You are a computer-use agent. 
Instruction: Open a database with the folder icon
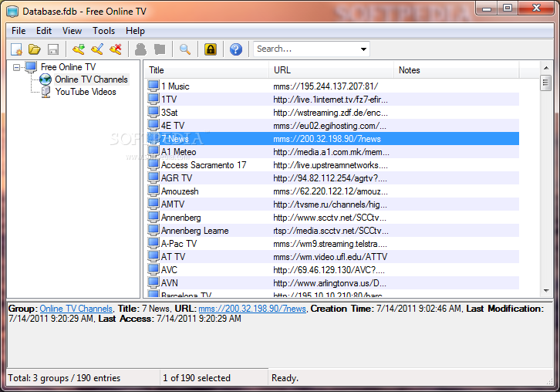35,49
